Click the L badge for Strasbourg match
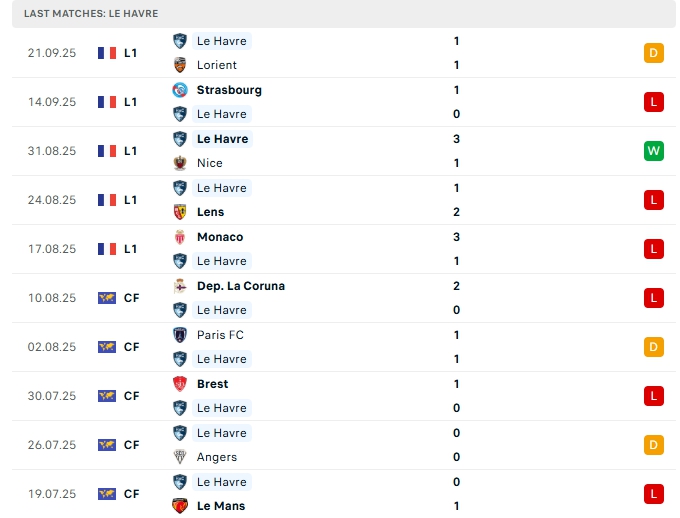Viewport: 680px width, 518px height. pos(654,102)
